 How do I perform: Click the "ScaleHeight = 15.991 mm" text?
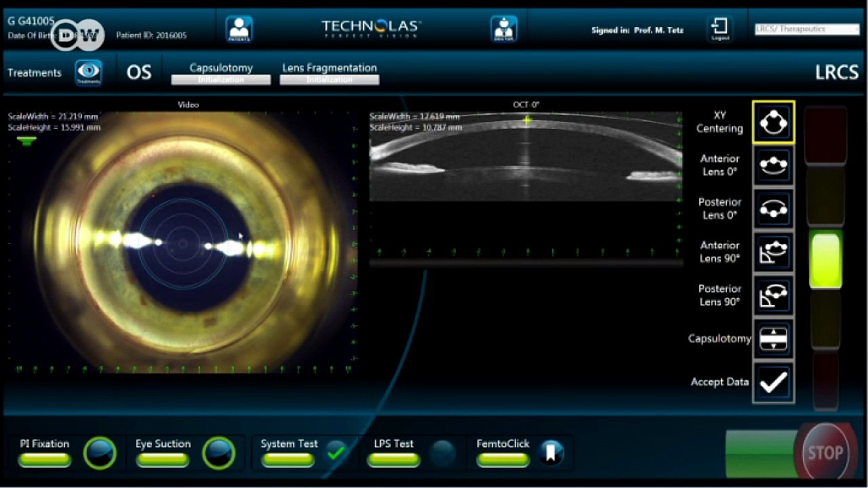54,127
